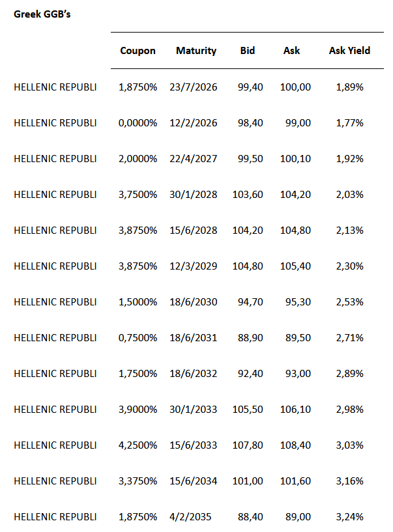Select ask price 104,80
Viewport: 393px width, 532px height.
pyautogui.click(x=295, y=230)
